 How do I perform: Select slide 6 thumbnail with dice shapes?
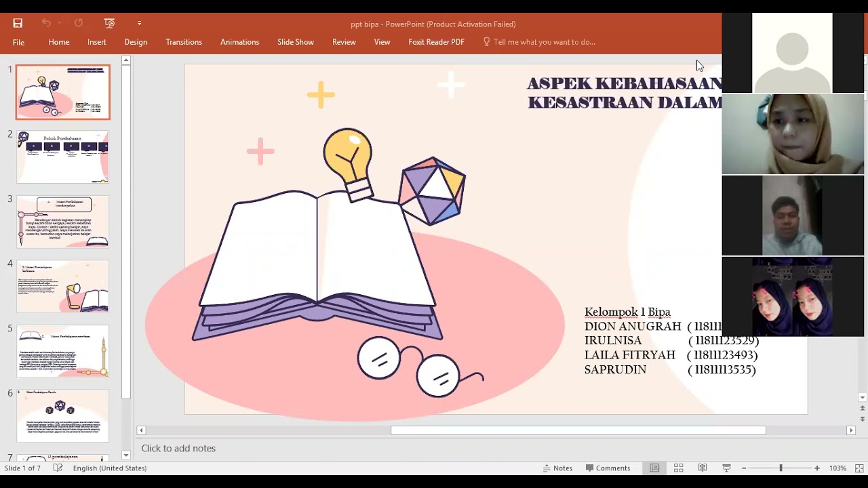click(63, 415)
